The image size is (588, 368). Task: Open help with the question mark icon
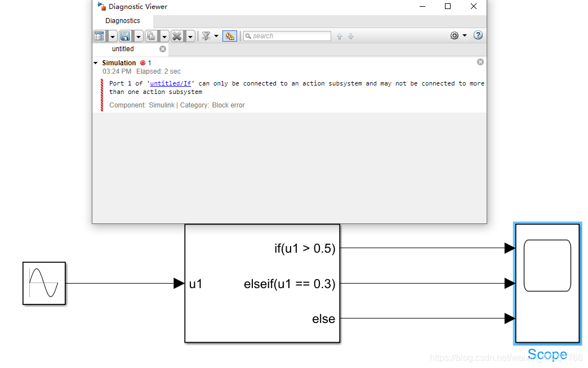click(478, 35)
